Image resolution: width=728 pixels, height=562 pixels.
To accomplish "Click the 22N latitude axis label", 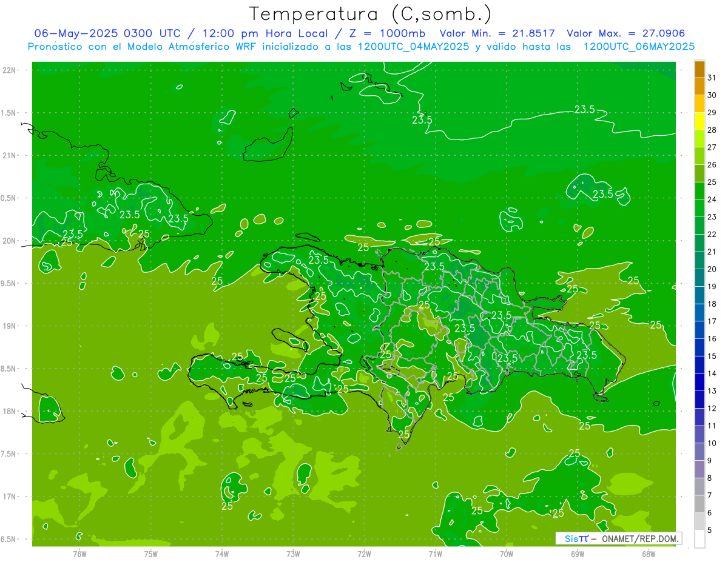I will [x=9, y=70].
